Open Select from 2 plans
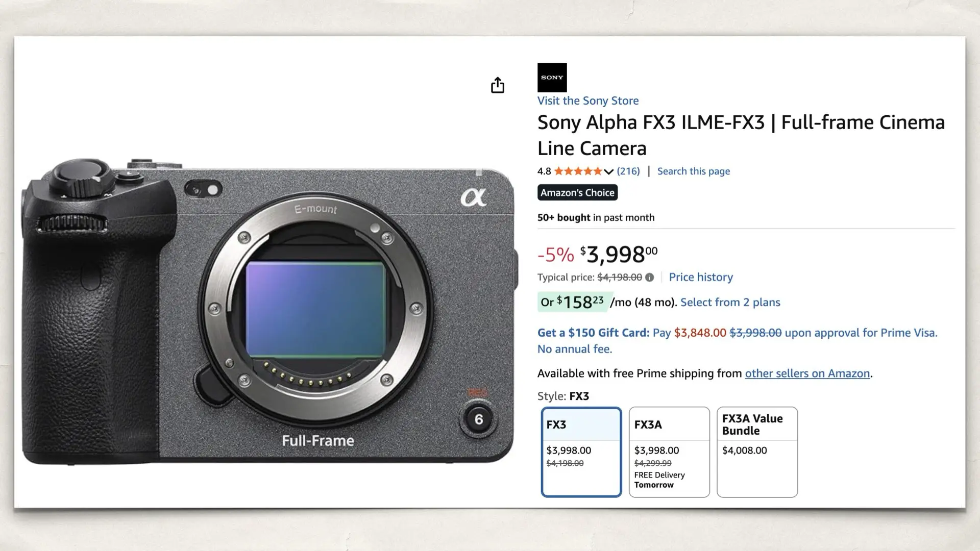Viewport: 980px width, 551px height. (729, 302)
